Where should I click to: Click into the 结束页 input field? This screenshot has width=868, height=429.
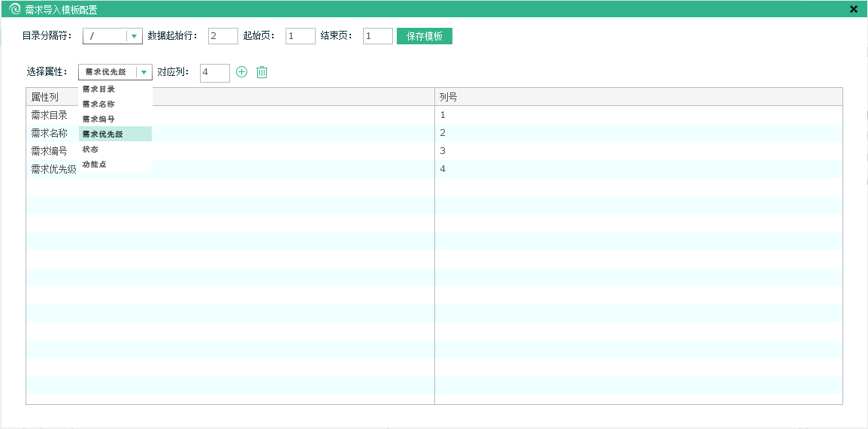click(377, 36)
